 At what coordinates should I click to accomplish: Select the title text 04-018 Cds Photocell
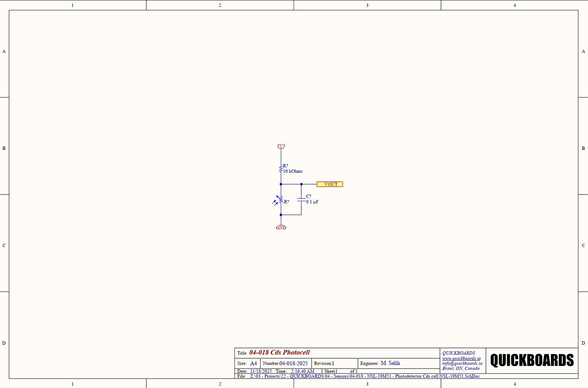(x=279, y=352)
